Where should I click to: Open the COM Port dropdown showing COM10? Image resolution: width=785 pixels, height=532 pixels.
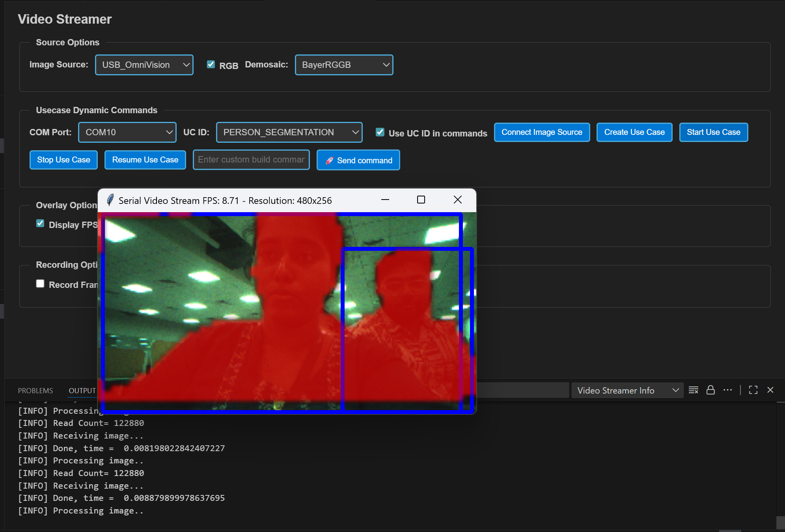point(127,132)
